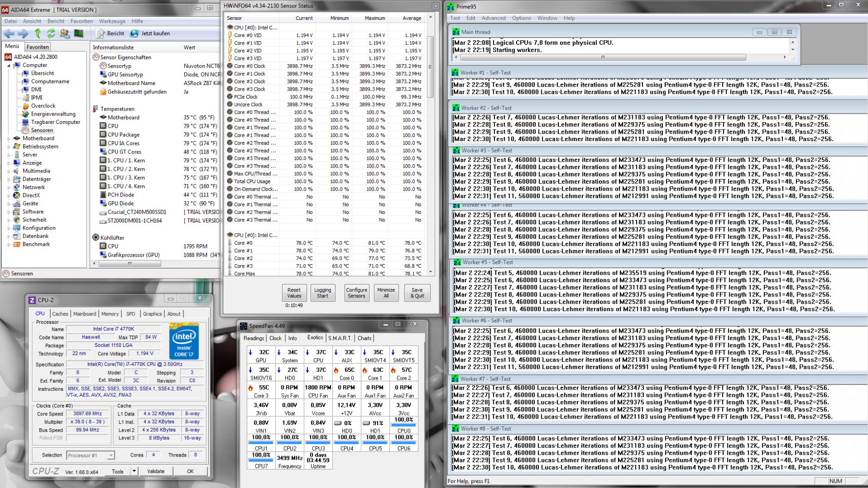The height and width of the screenshot is (488, 868).
Task: Expand the Server tree node
Action: click(x=8, y=155)
